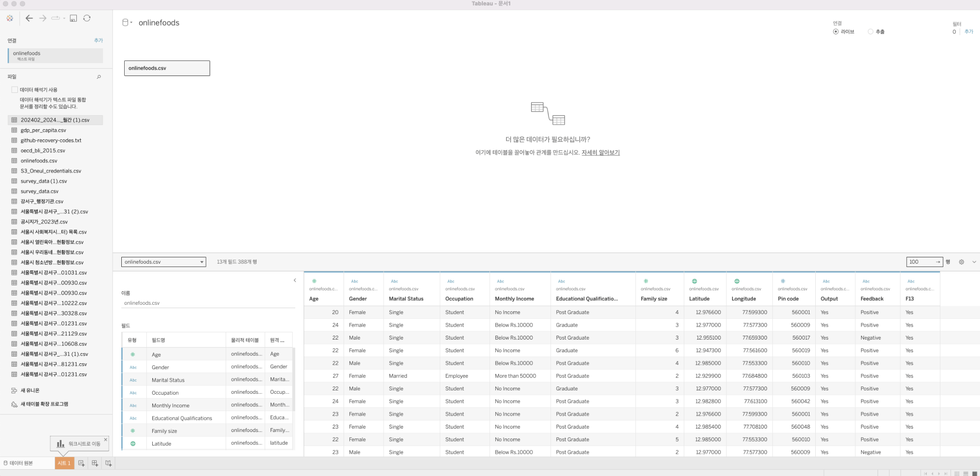Show filmstrip view icon in status bar
The image size is (980, 476).
click(x=966, y=474)
